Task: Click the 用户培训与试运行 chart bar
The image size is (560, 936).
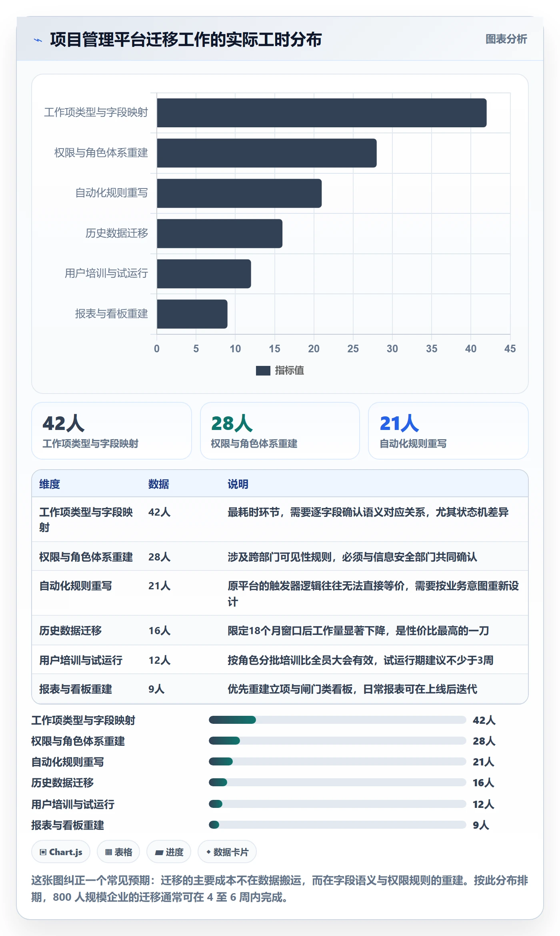Action: [204, 274]
